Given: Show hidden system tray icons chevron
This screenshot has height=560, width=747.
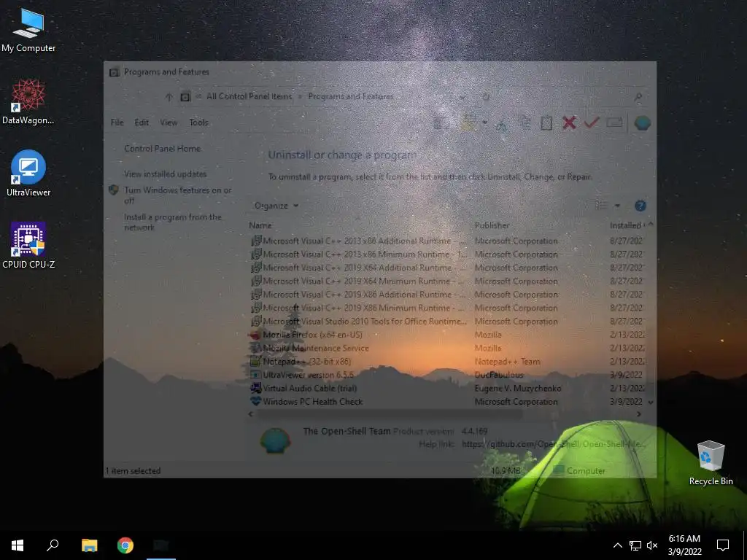Looking at the screenshot, I should [x=617, y=545].
